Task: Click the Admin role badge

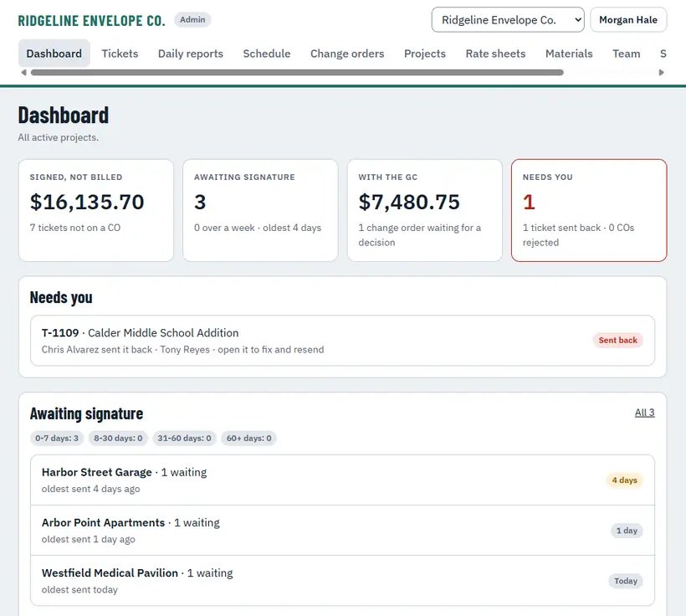Action: pos(192,20)
